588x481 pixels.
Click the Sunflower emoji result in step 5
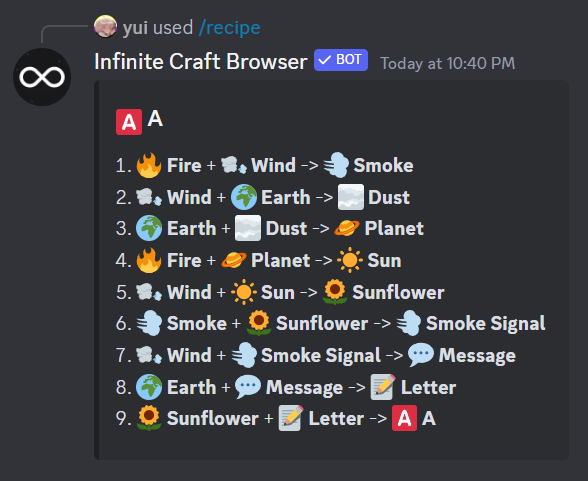335,292
